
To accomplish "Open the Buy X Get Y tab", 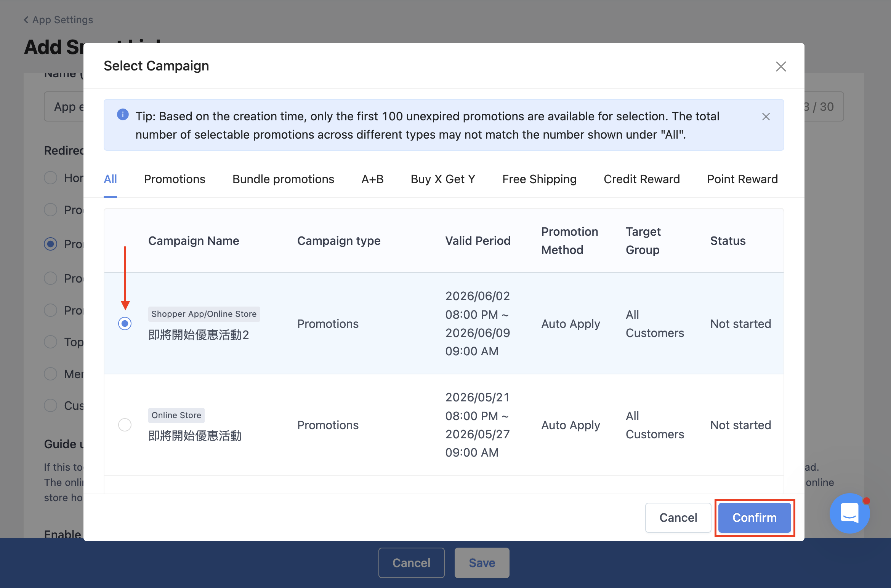I will point(443,179).
